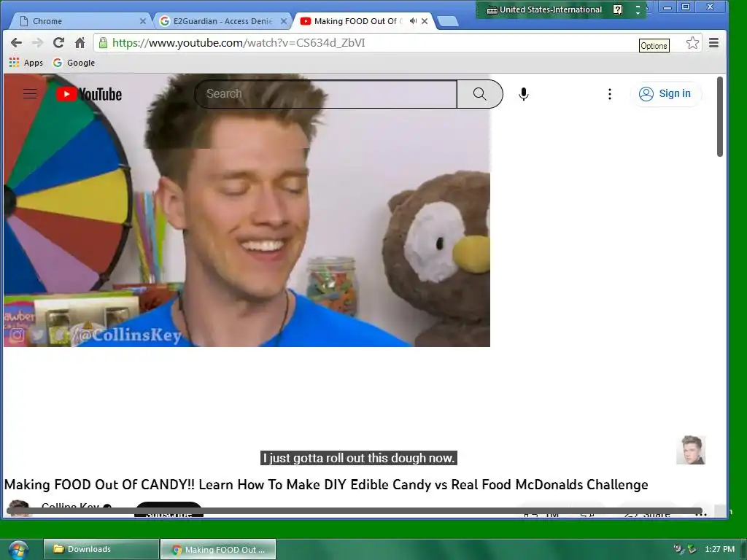The height and width of the screenshot is (560, 747).
Task: Mute tab via speaker icon
Action: (413, 21)
